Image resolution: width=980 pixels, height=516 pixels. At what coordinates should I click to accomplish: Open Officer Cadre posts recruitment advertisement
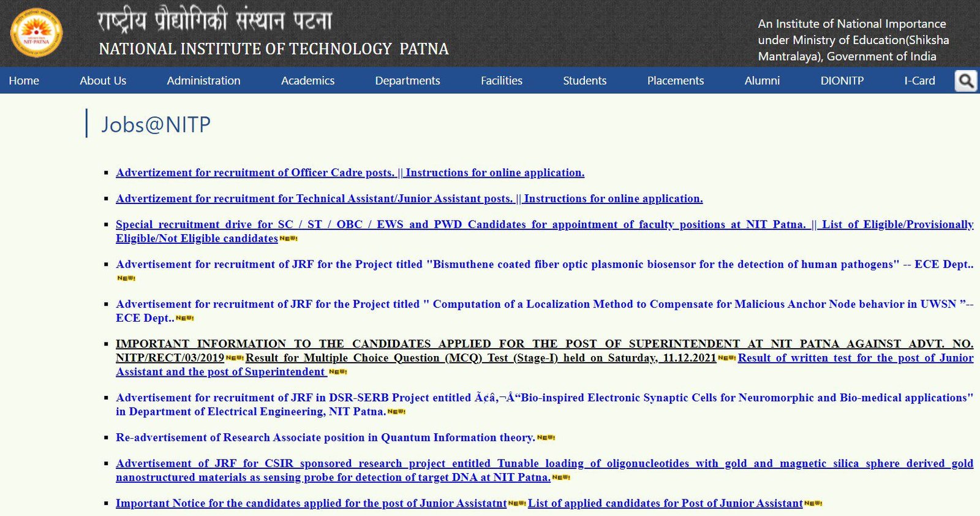tap(255, 173)
